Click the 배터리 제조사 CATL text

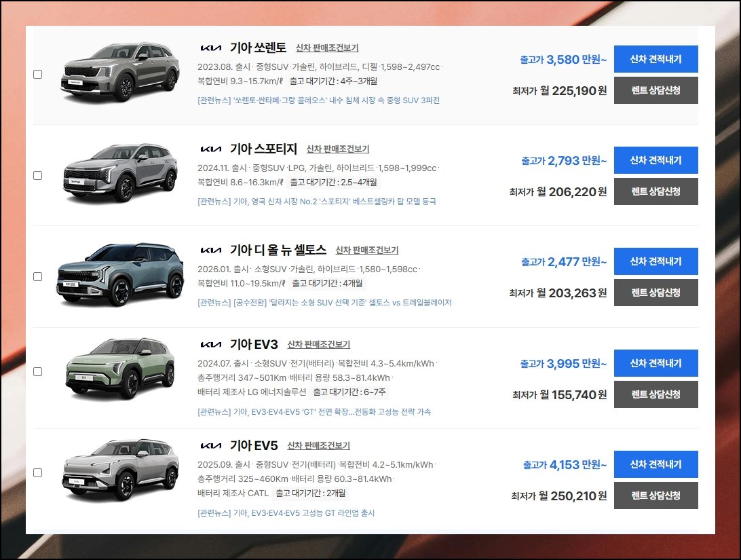233,493
